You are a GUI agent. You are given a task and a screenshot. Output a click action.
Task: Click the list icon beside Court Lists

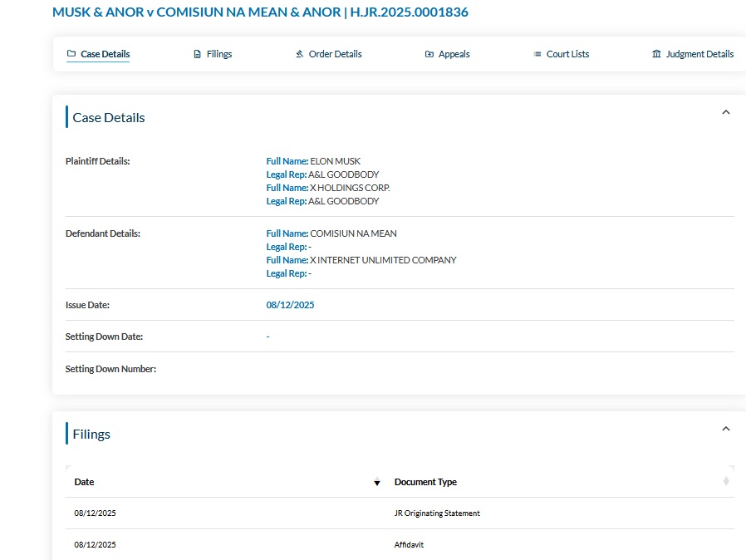(x=537, y=54)
